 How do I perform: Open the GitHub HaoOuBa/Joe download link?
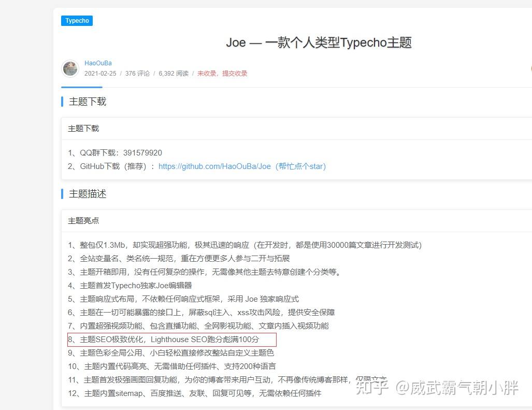(x=242, y=166)
